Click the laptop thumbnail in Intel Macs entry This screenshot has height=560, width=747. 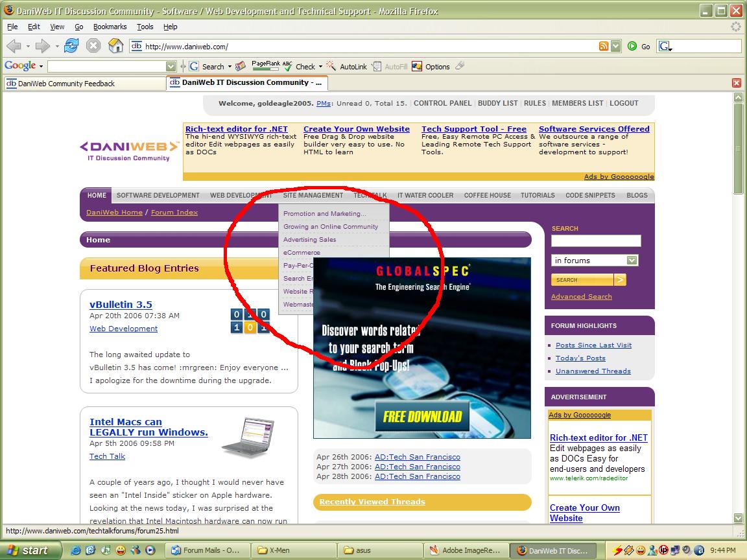click(x=248, y=437)
